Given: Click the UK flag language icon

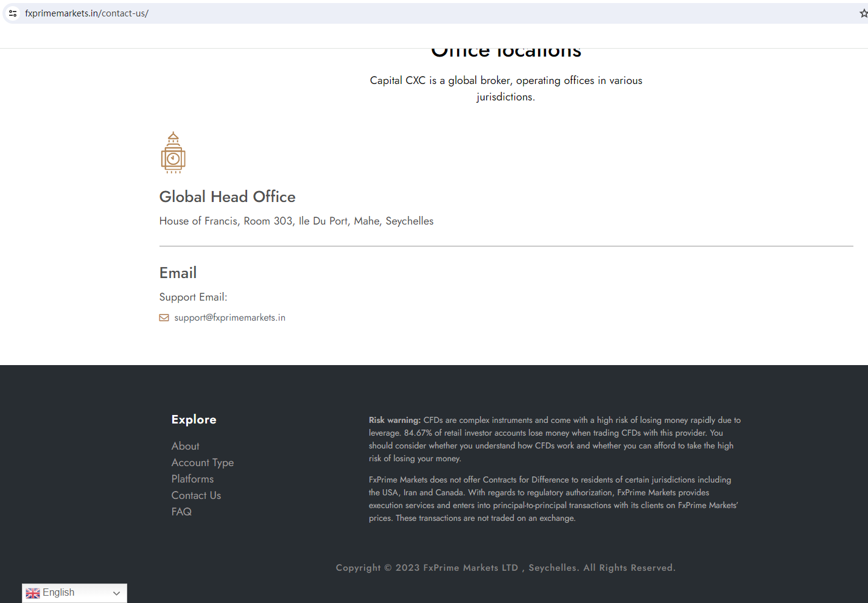Looking at the screenshot, I should (x=33, y=593).
